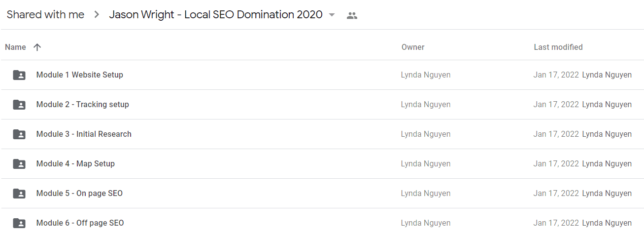This screenshot has height=237, width=644.
Task: Open the Jason Wright Local SEO Domination breadcrumb menu
Action: (x=216, y=15)
